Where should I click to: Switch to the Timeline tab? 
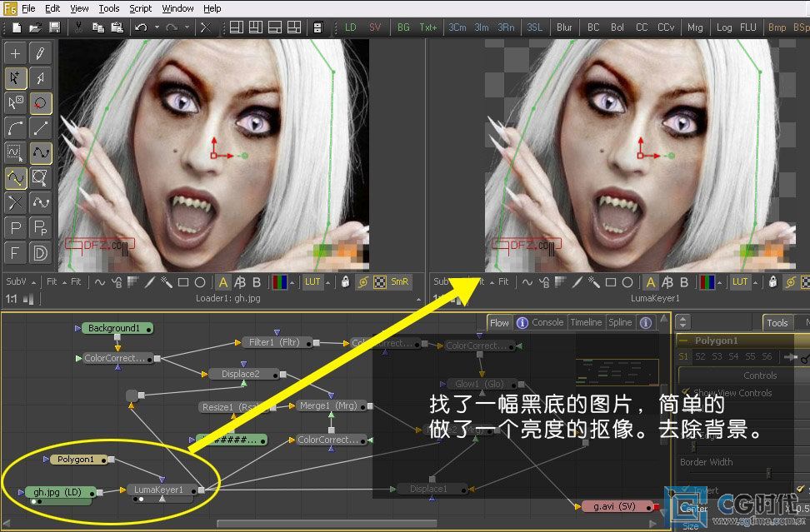[586, 322]
